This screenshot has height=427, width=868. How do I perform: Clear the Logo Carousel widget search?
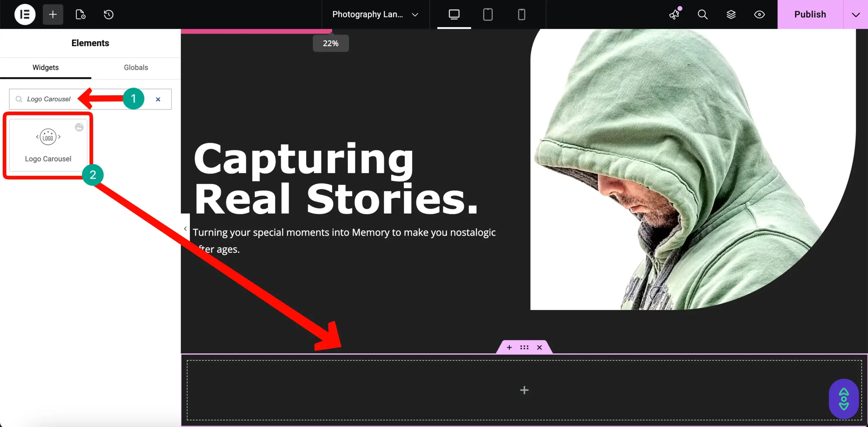pos(158,99)
